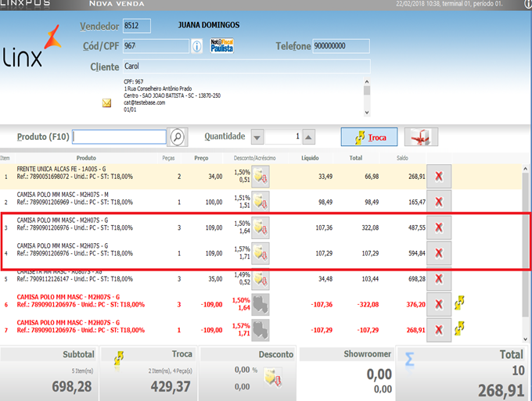Click the Líquido column header
The image size is (532, 401).
coord(310,158)
